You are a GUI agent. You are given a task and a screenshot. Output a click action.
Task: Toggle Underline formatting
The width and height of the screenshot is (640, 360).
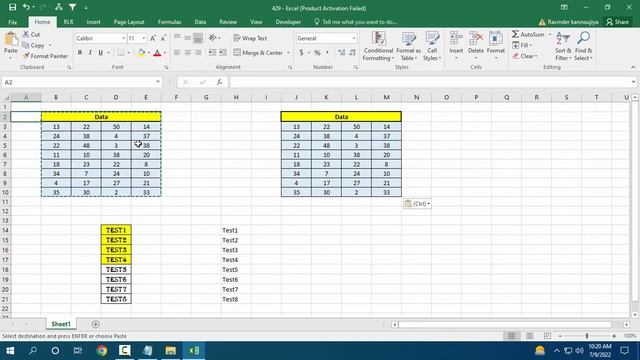pos(100,53)
